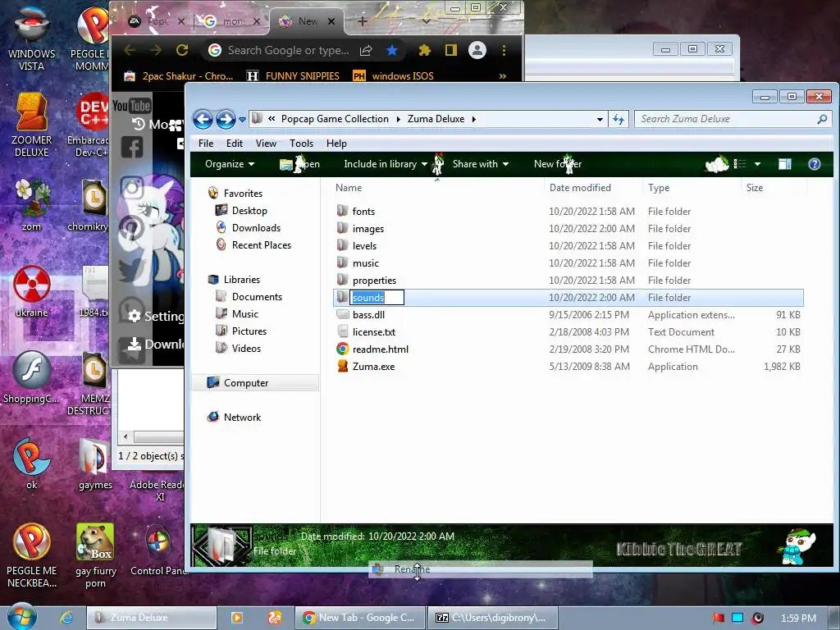Image resolution: width=840 pixels, height=630 pixels.
Task: Toggle the preview pane button
Action: 785,164
